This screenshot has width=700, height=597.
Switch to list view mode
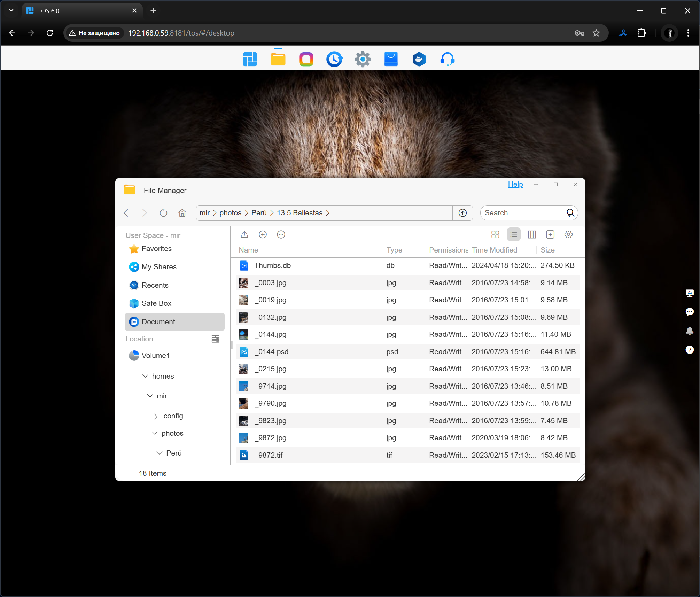(513, 234)
